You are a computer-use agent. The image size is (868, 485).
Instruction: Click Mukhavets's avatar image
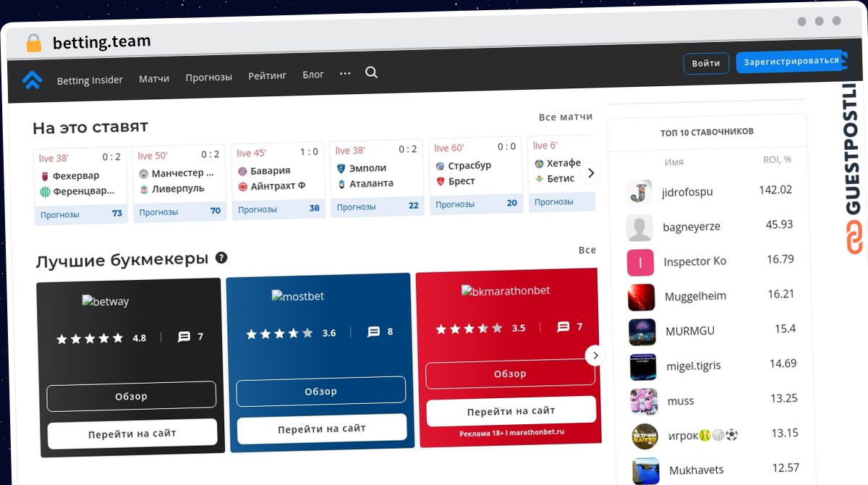646,471
